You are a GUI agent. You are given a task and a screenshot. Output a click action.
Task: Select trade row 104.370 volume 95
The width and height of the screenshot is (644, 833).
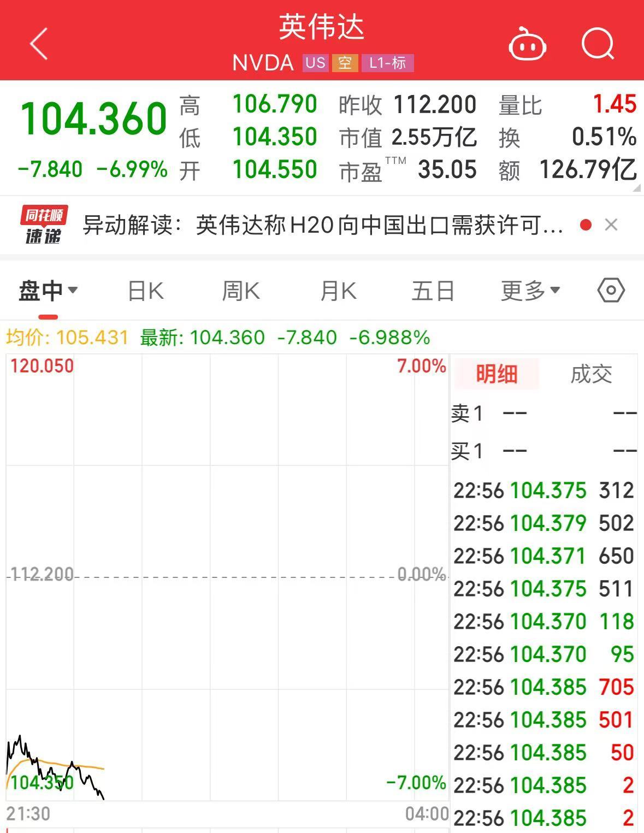coord(544,654)
